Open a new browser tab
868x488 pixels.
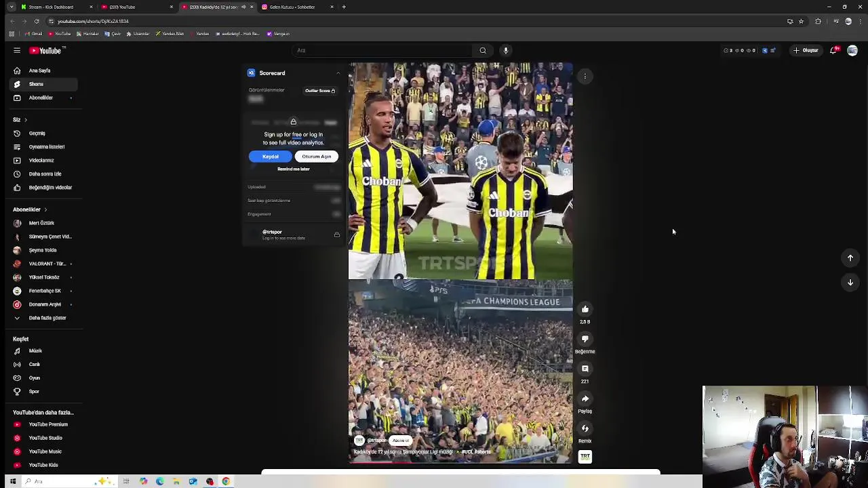(x=344, y=7)
